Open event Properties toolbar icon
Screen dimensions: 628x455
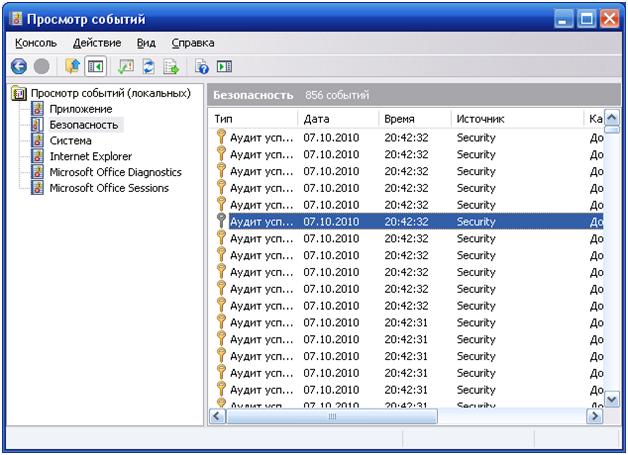coord(126,66)
